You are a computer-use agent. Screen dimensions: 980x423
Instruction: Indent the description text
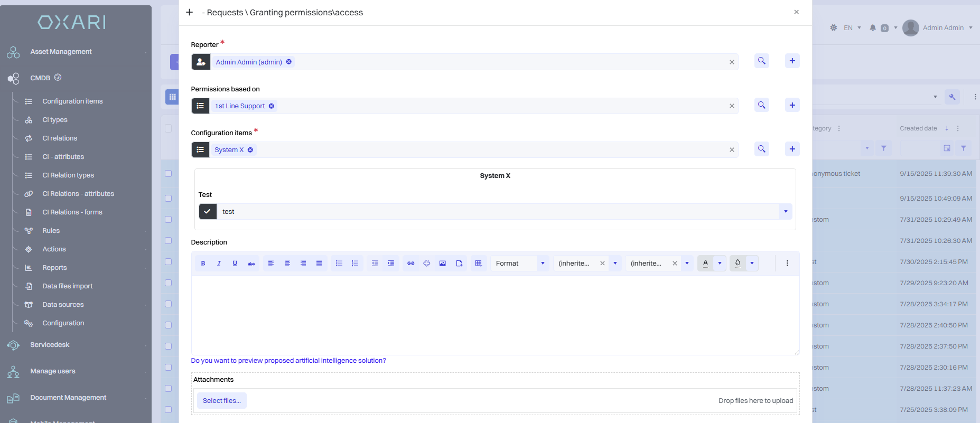coord(391,264)
